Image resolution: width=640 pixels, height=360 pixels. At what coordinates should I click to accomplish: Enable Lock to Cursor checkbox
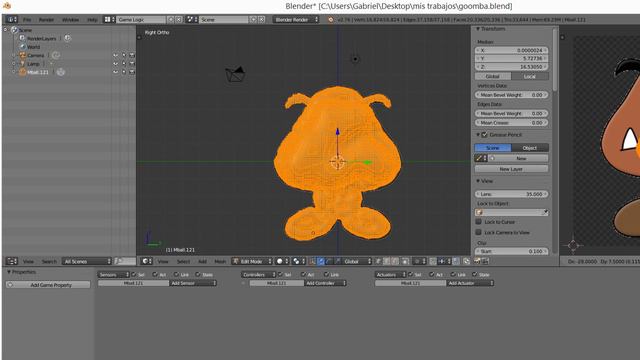[478, 222]
